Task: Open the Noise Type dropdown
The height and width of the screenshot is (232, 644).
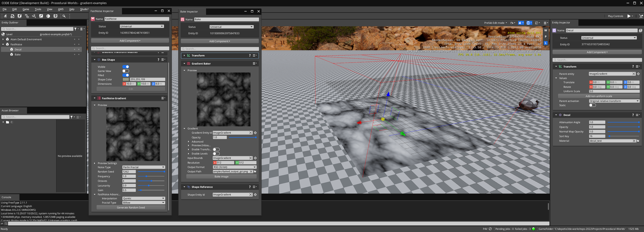Action: point(144,167)
